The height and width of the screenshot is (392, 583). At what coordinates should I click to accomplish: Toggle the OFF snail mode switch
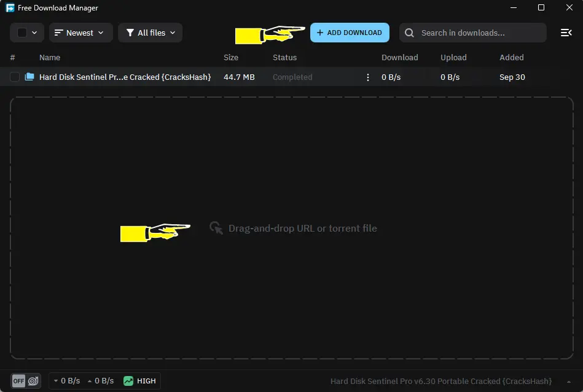coord(19,381)
